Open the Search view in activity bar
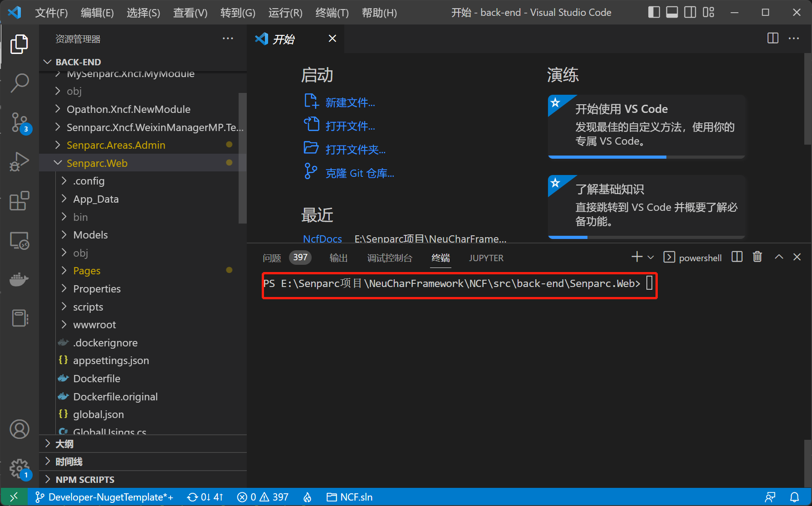 click(19, 83)
